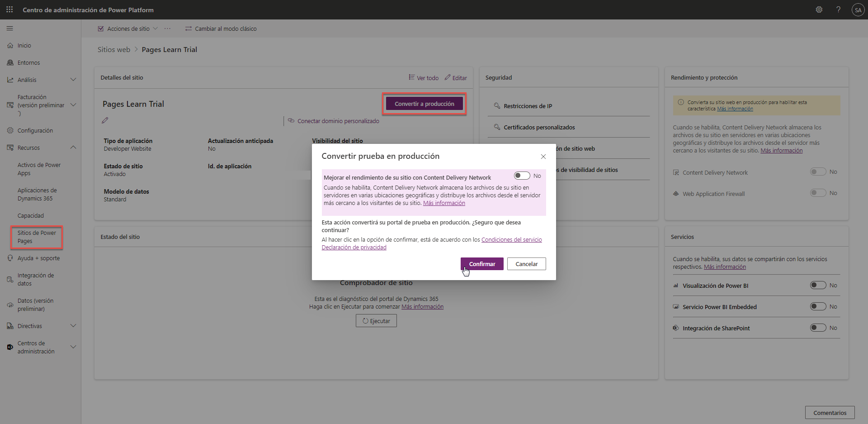Expand the Facturación section chevron
The height and width of the screenshot is (424, 868).
(x=73, y=105)
